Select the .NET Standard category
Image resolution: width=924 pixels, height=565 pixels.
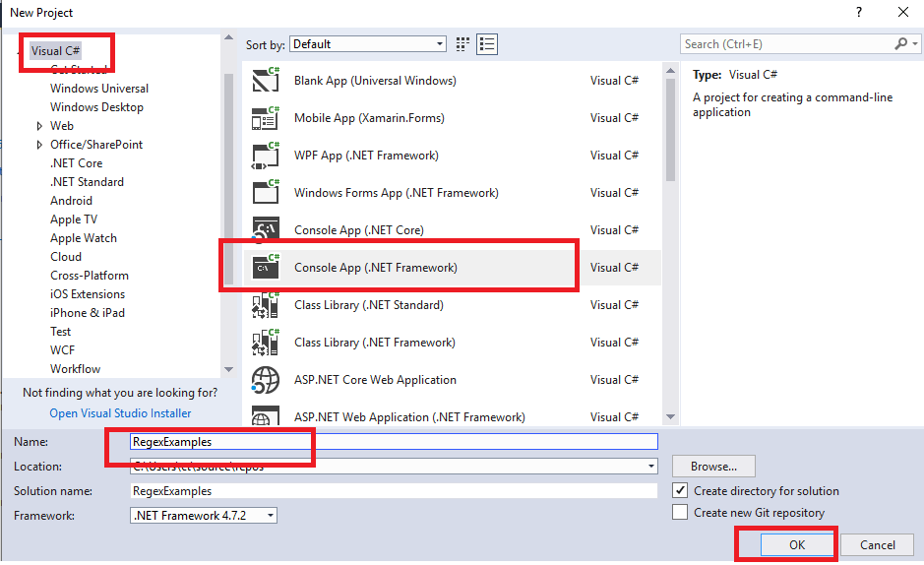click(x=87, y=182)
